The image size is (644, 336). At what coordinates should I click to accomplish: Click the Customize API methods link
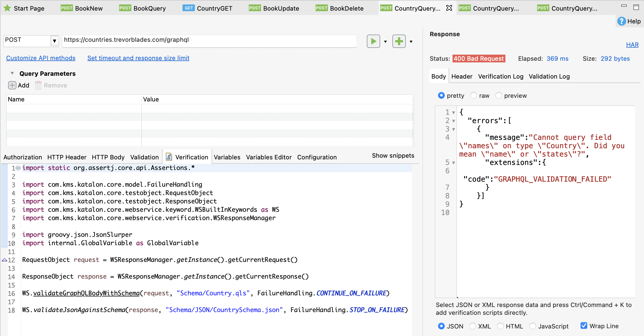pos(41,58)
